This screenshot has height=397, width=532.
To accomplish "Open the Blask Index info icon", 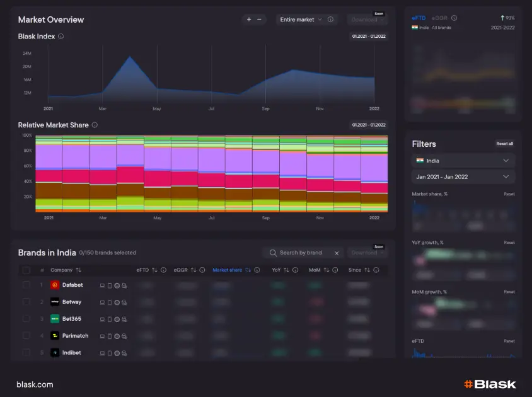I will point(61,37).
